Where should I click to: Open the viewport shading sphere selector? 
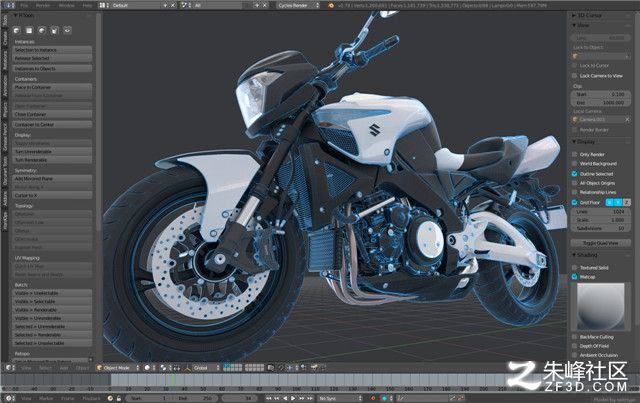click(149, 368)
